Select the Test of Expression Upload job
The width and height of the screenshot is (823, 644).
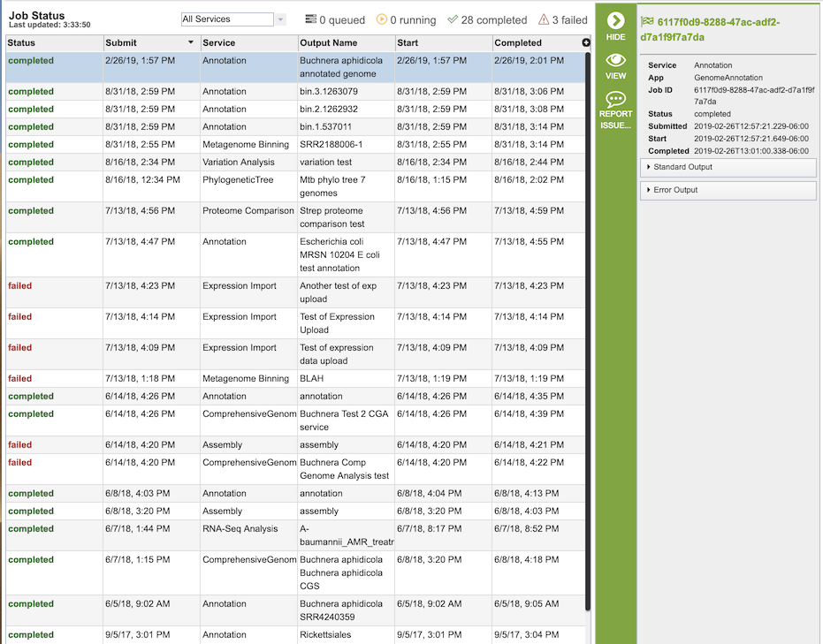point(295,323)
